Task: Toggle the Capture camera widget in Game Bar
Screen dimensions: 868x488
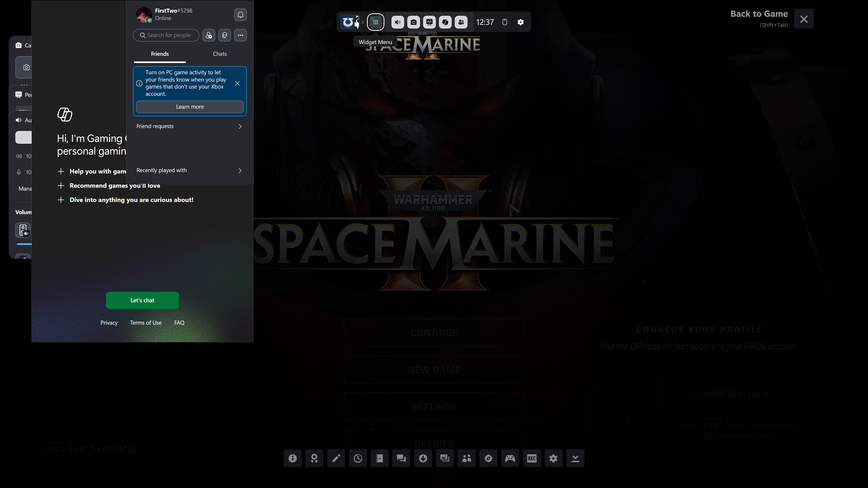Action: click(x=413, y=22)
